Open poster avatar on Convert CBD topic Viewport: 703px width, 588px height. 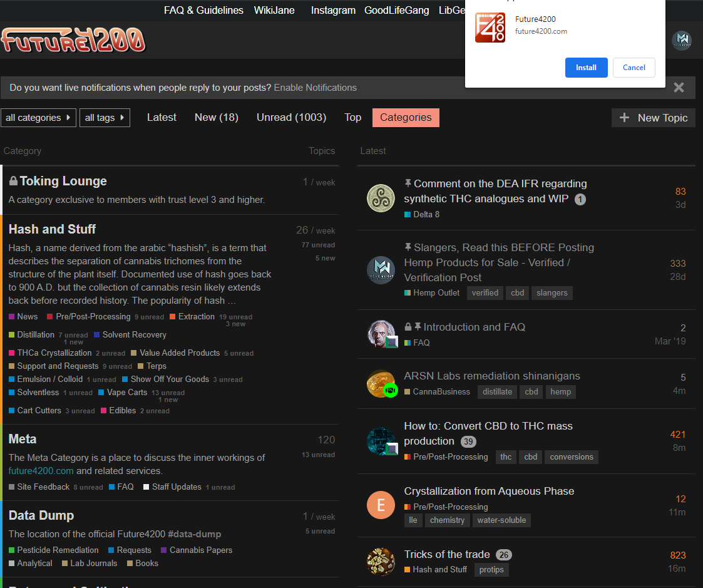click(x=381, y=441)
